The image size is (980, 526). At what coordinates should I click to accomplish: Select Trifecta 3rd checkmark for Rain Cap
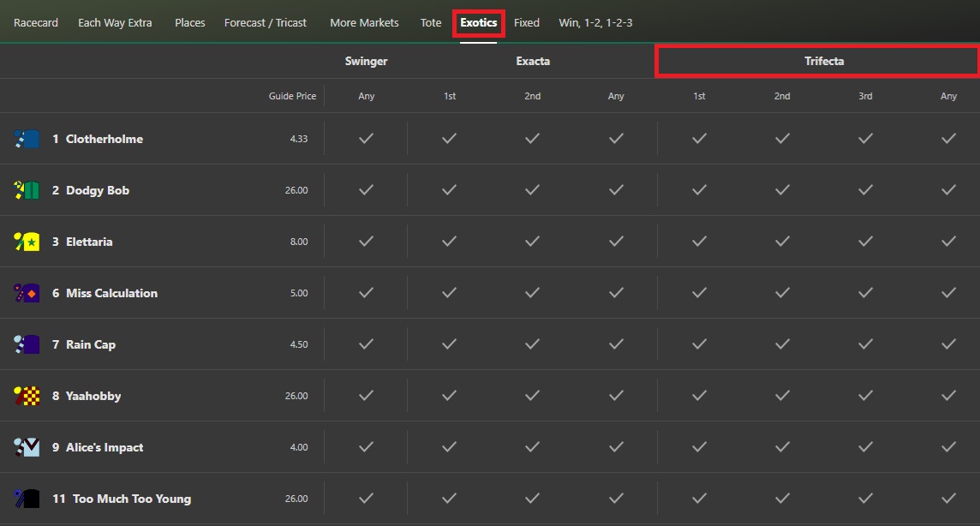tap(865, 344)
